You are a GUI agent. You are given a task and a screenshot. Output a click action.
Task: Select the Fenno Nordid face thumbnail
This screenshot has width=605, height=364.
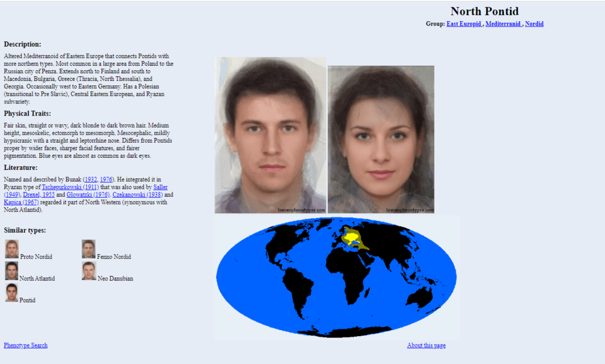(x=89, y=249)
